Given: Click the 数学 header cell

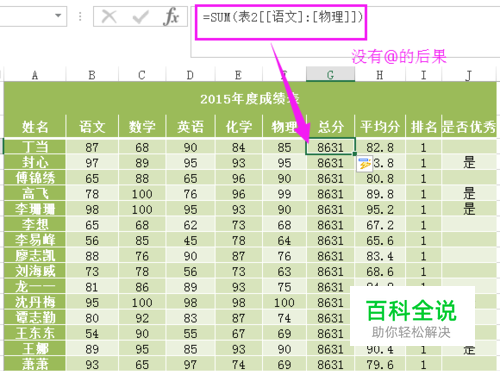Looking at the screenshot, I should coord(142,127).
